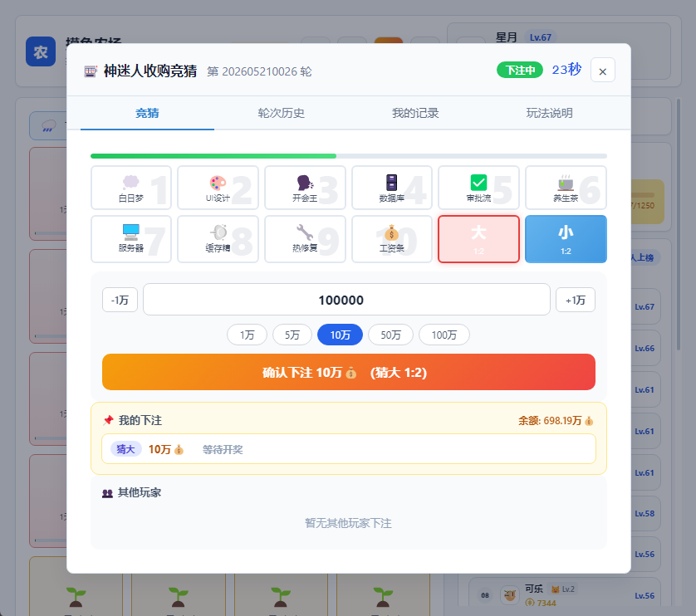Click the 等待开奖 status text
This screenshot has height=616, width=696.
coord(223,450)
